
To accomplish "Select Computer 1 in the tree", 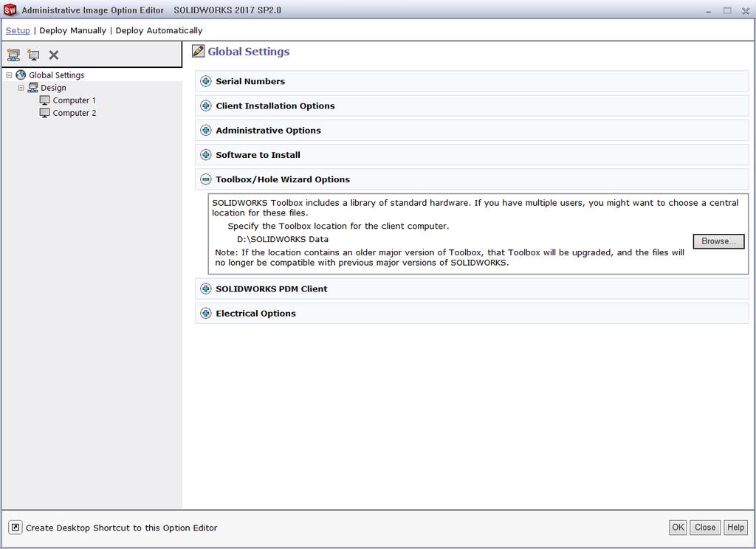I will 75,100.
